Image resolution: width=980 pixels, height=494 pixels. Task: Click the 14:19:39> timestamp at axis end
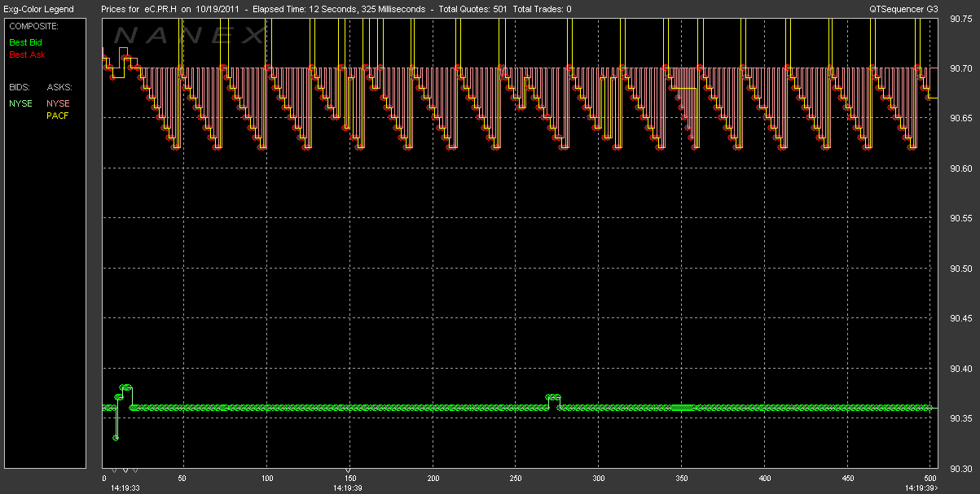point(921,488)
